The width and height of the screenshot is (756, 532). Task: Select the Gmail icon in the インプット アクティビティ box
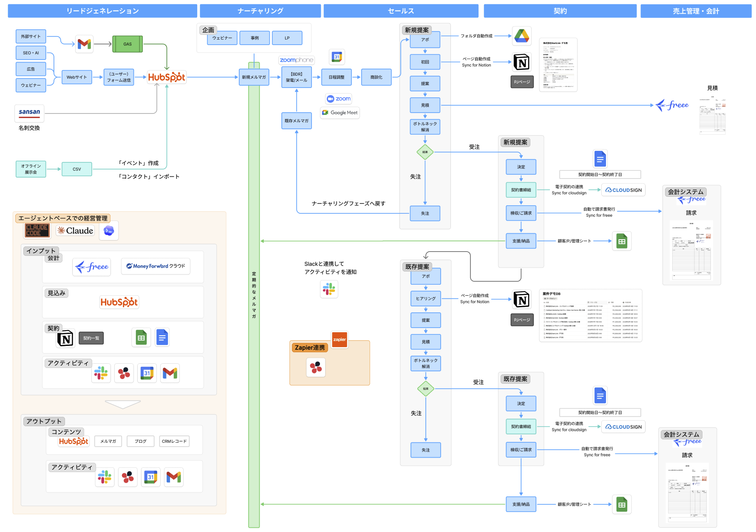tap(170, 373)
